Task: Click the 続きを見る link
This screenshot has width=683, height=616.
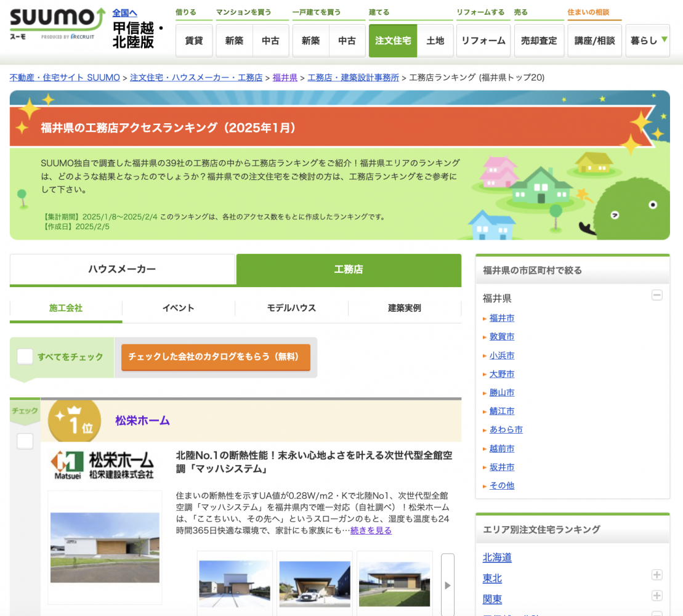Action: coord(371,530)
